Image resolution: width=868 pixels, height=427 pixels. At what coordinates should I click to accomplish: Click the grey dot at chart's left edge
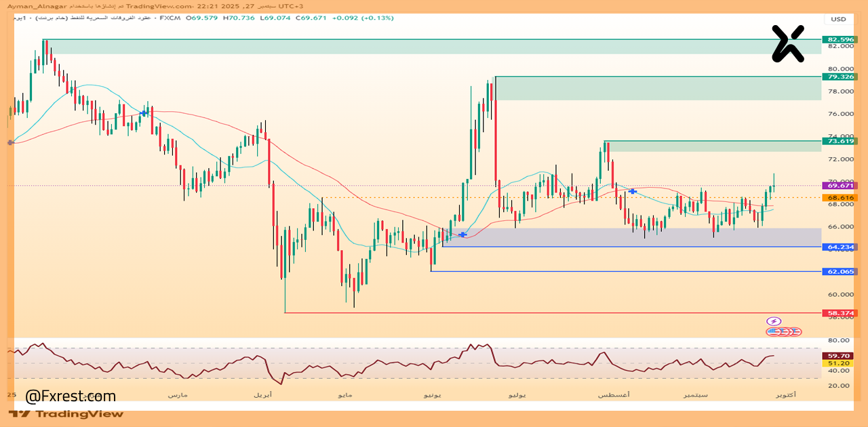click(9, 142)
